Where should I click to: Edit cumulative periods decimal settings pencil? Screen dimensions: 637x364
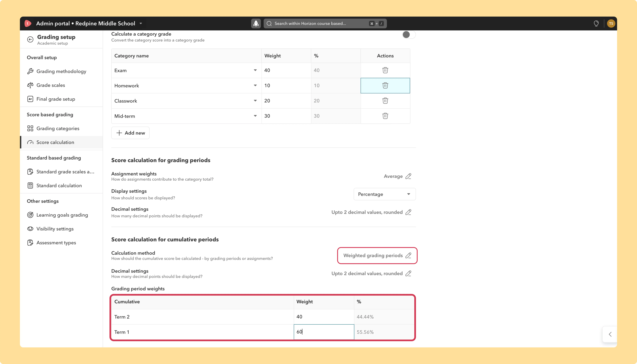click(408, 274)
